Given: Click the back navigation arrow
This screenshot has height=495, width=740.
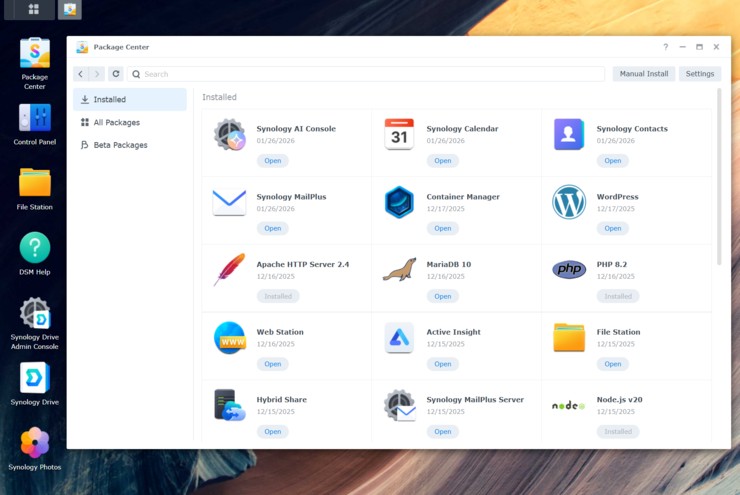Looking at the screenshot, I should point(81,74).
